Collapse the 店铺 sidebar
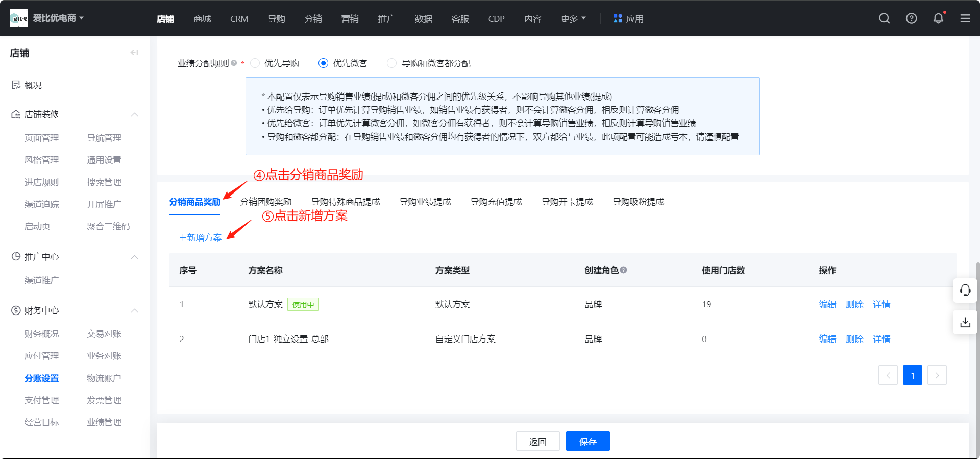Image resolution: width=980 pixels, height=459 pixels. pos(134,52)
